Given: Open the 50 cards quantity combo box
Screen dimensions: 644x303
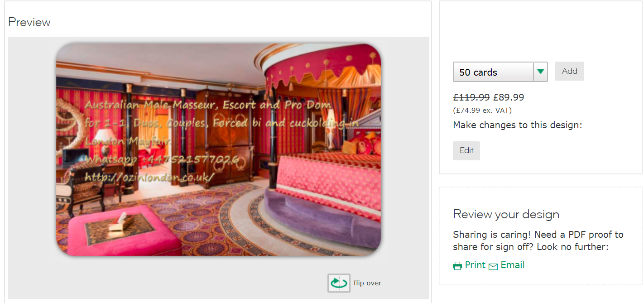Looking at the screenshot, I should [500, 72].
